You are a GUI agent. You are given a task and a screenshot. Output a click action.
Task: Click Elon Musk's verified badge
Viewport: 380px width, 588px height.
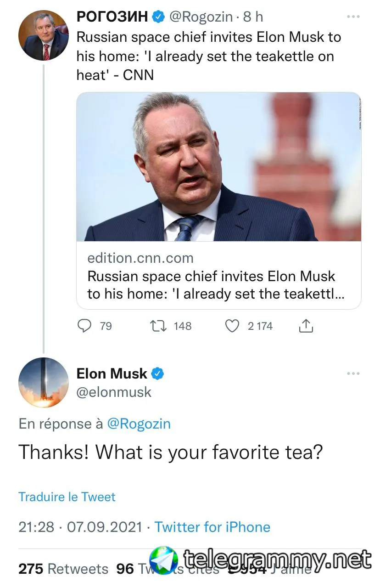[x=157, y=373]
